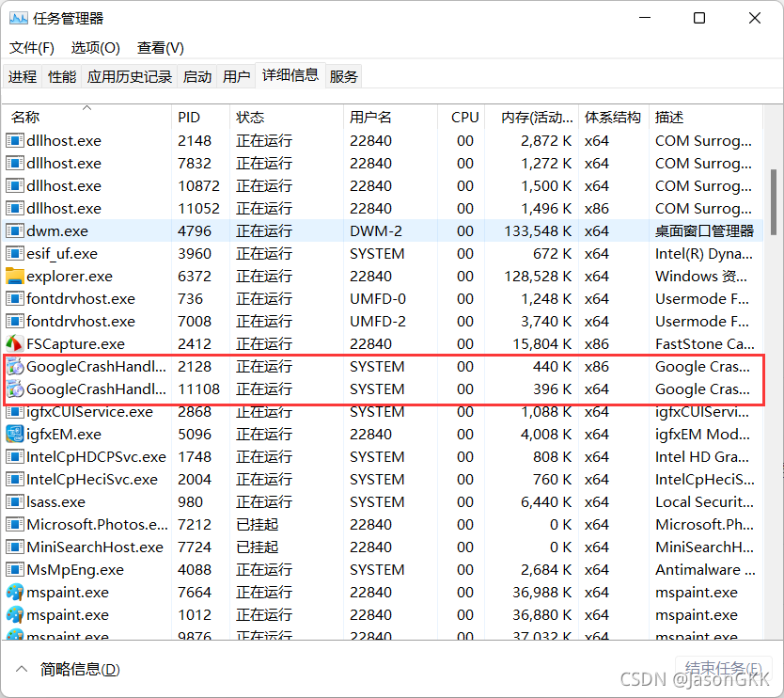Viewport: 784px width, 698px height.
Task: Click the FastStone Ca... description cell
Action: 704,343
